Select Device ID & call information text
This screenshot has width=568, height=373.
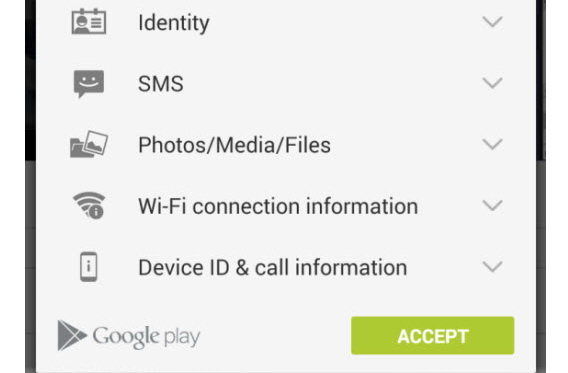(273, 267)
